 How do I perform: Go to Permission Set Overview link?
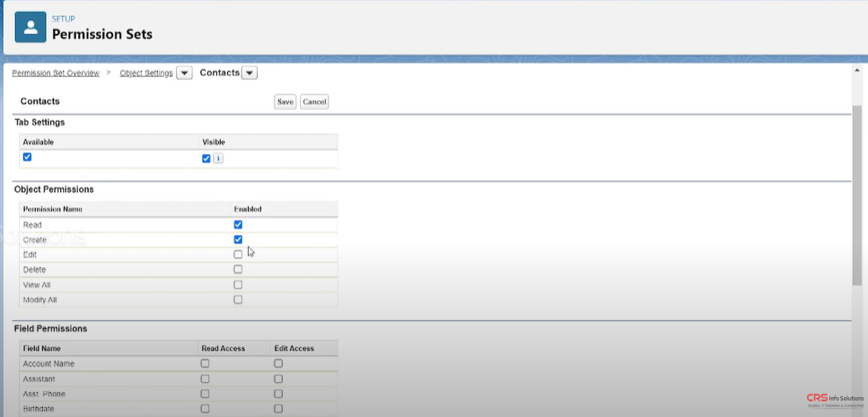click(56, 73)
